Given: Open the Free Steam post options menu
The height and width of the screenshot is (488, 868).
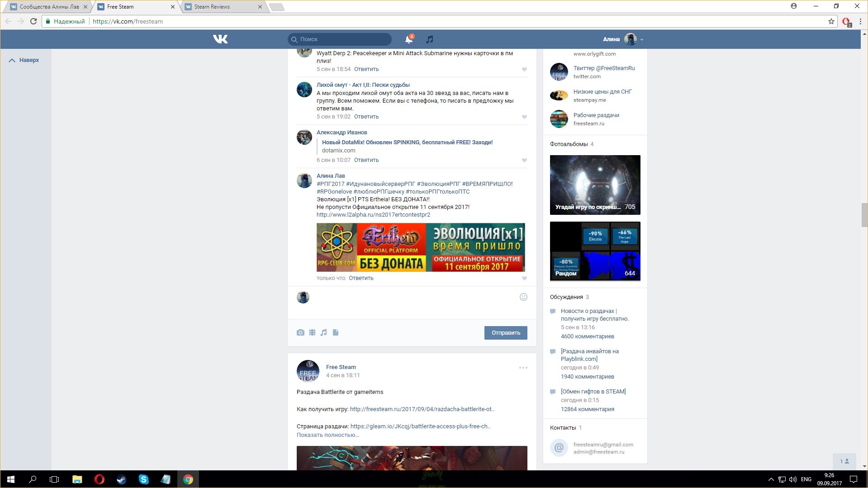Looking at the screenshot, I should pos(523,368).
